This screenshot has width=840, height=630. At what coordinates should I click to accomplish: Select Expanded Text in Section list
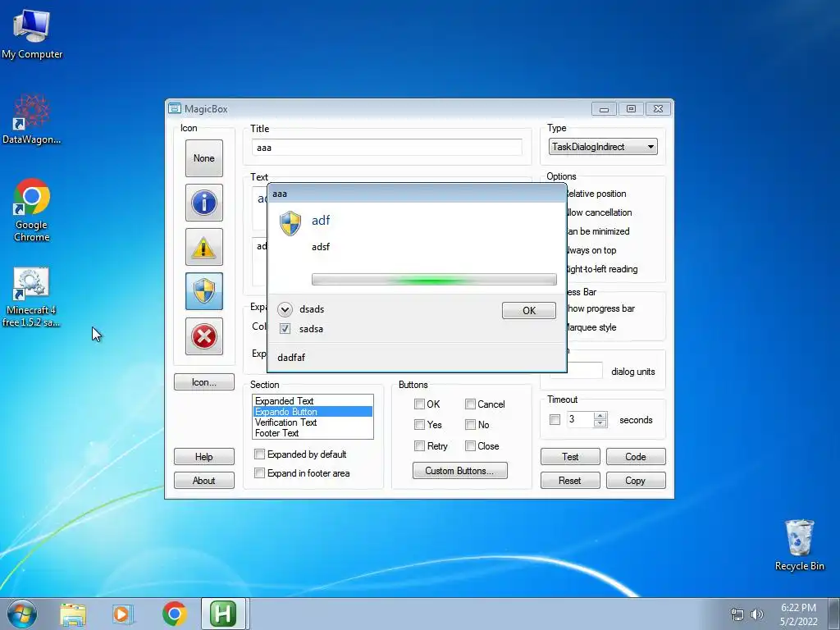pyautogui.click(x=313, y=400)
